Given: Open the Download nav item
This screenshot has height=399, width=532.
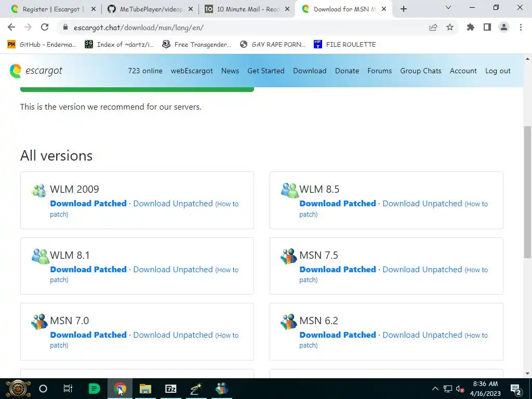Looking at the screenshot, I should (310, 71).
